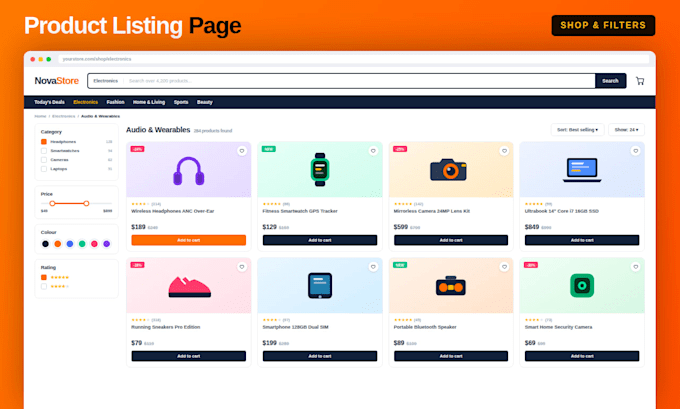Click the NovaStore logo
The image size is (680, 409).
coord(56,81)
